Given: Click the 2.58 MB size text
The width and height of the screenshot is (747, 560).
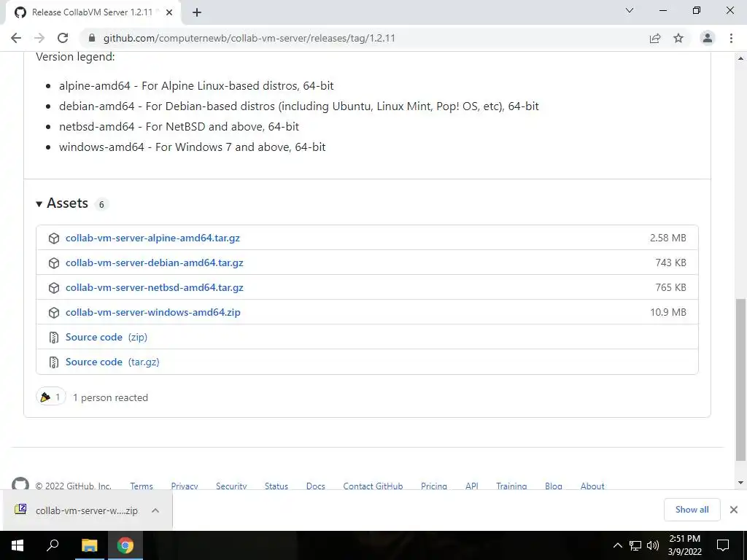Looking at the screenshot, I should (668, 238).
